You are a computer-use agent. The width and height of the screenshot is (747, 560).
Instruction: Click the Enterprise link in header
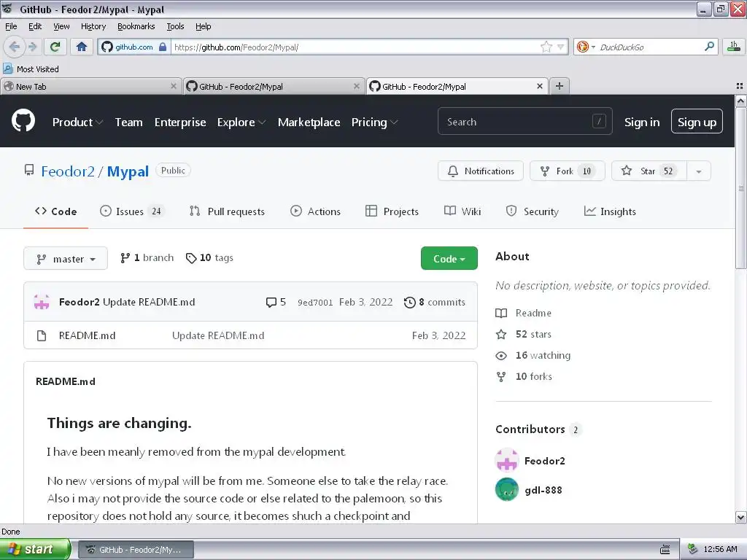(x=180, y=122)
